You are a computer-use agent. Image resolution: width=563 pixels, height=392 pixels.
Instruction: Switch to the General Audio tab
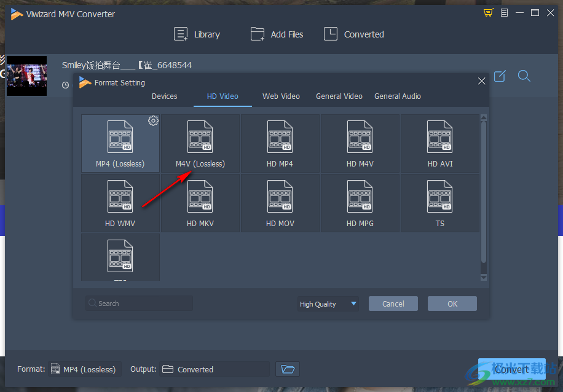tap(397, 96)
